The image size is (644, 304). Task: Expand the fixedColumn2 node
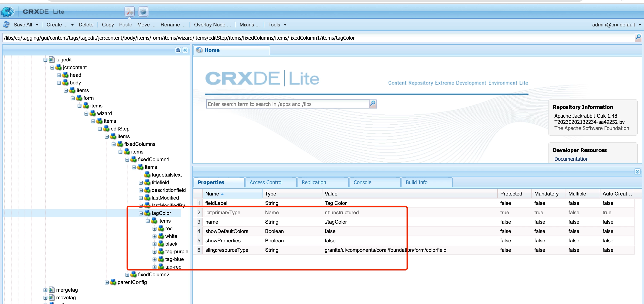(127, 275)
